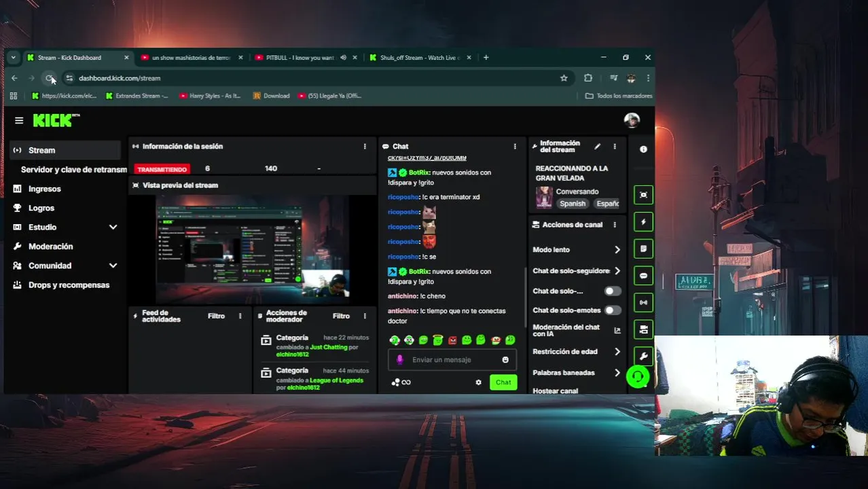
Task: Mute the PITBULL tab audio
Action: (343, 58)
